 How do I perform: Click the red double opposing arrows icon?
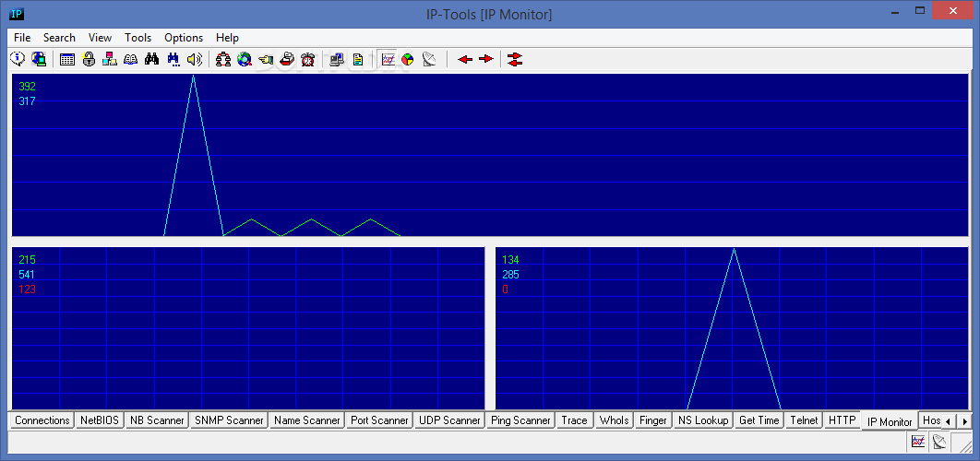coord(515,59)
